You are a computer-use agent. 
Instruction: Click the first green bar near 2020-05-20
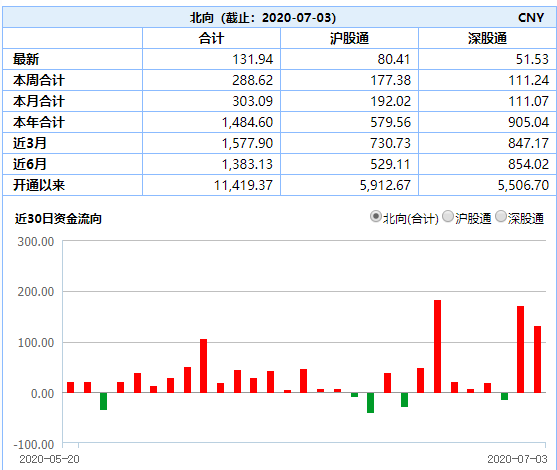point(103,401)
